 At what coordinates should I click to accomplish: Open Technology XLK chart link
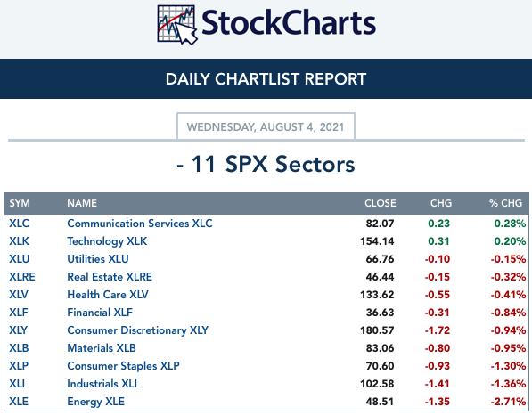[107, 241]
